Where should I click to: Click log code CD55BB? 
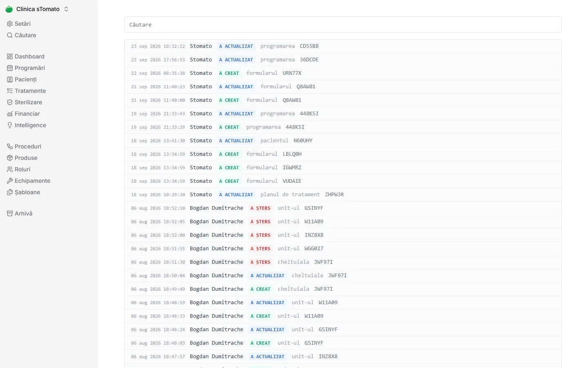309,46
